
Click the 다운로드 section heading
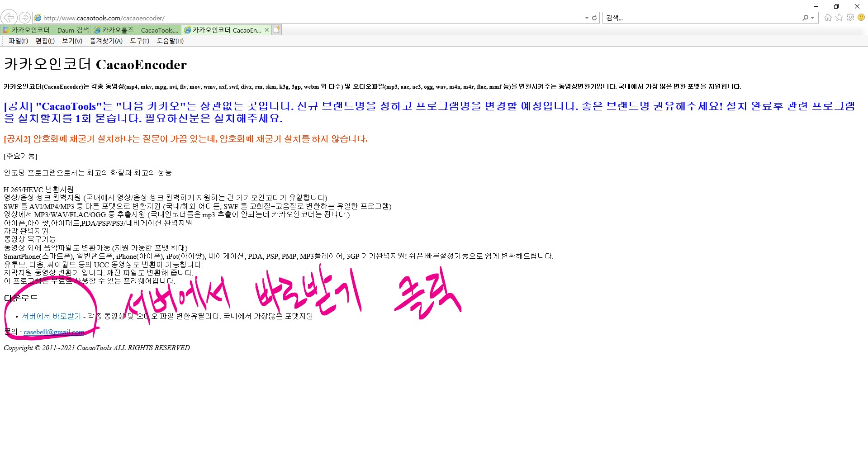21,299
